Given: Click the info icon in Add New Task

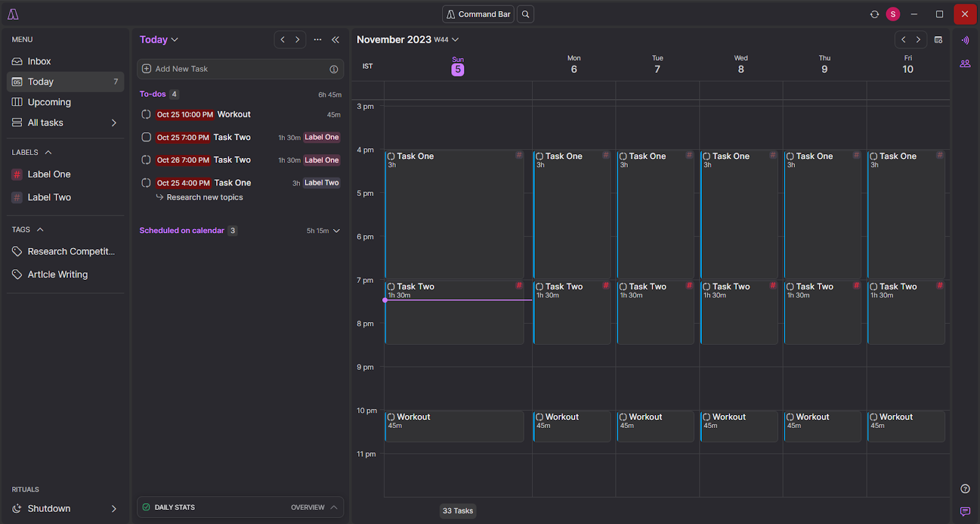Looking at the screenshot, I should (x=334, y=69).
